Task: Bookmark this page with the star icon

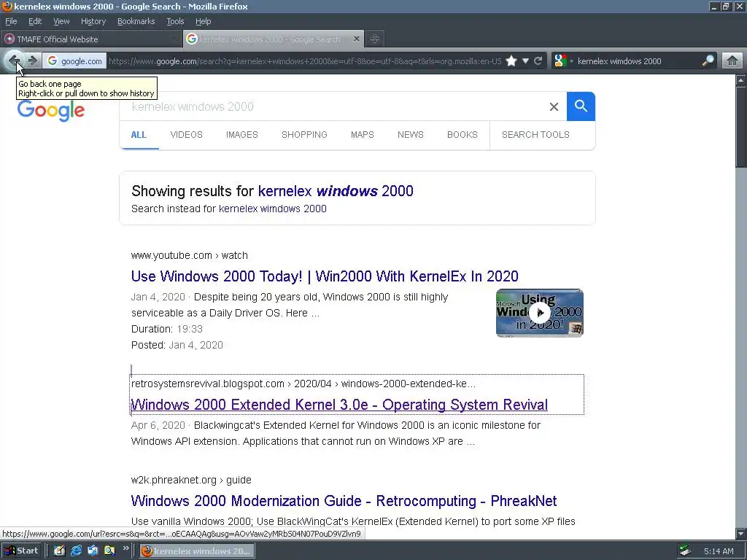Action: (511, 61)
